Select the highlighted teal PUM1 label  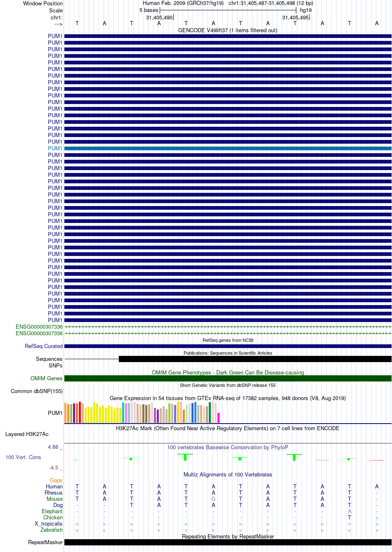tap(55, 148)
